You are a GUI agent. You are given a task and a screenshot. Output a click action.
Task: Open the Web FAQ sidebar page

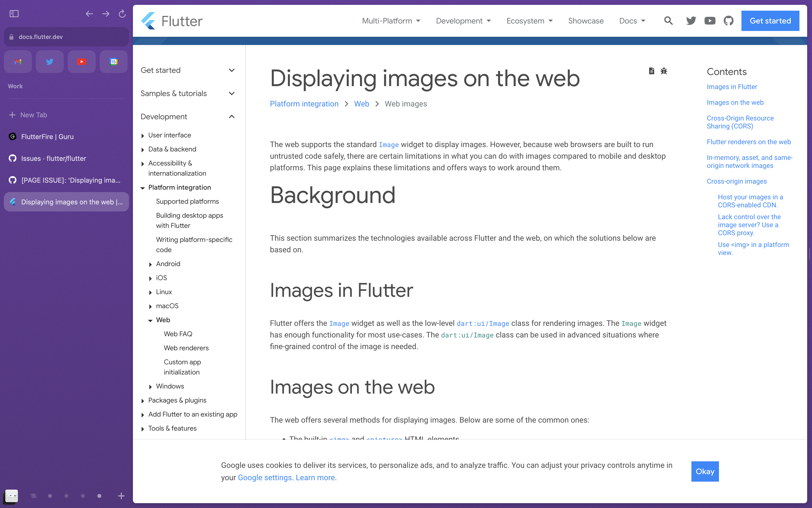point(178,334)
